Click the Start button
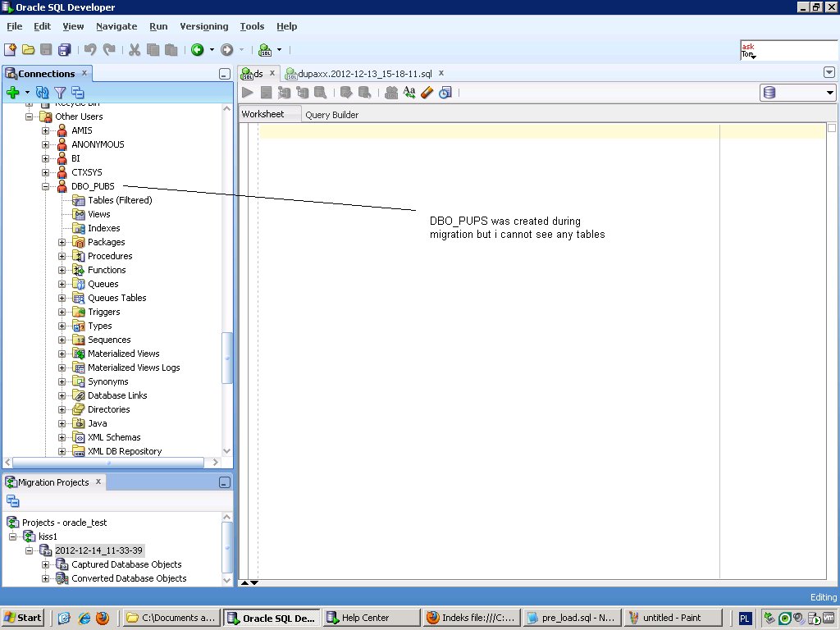This screenshot has width=840, height=630. point(22,618)
